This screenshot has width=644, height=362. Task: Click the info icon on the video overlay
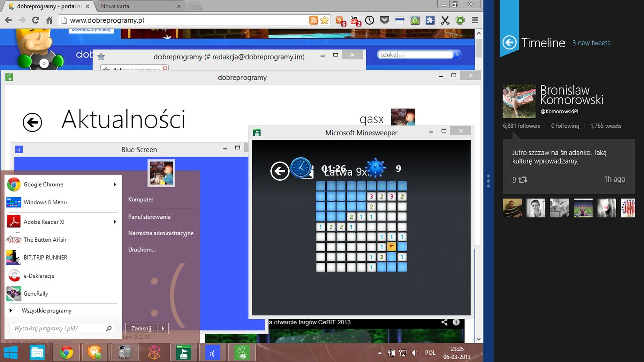point(456,322)
